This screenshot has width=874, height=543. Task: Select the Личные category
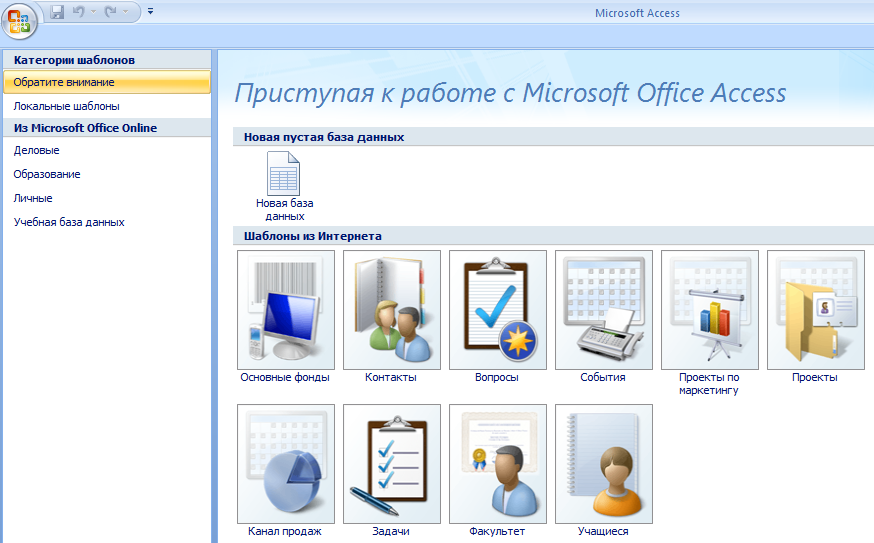coord(106,198)
